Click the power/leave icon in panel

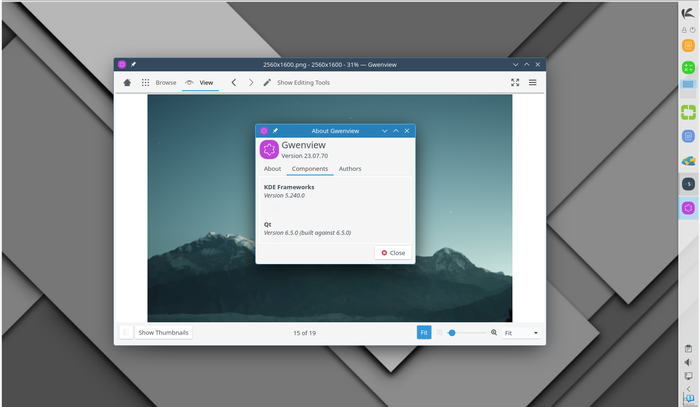(x=692, y=30)
